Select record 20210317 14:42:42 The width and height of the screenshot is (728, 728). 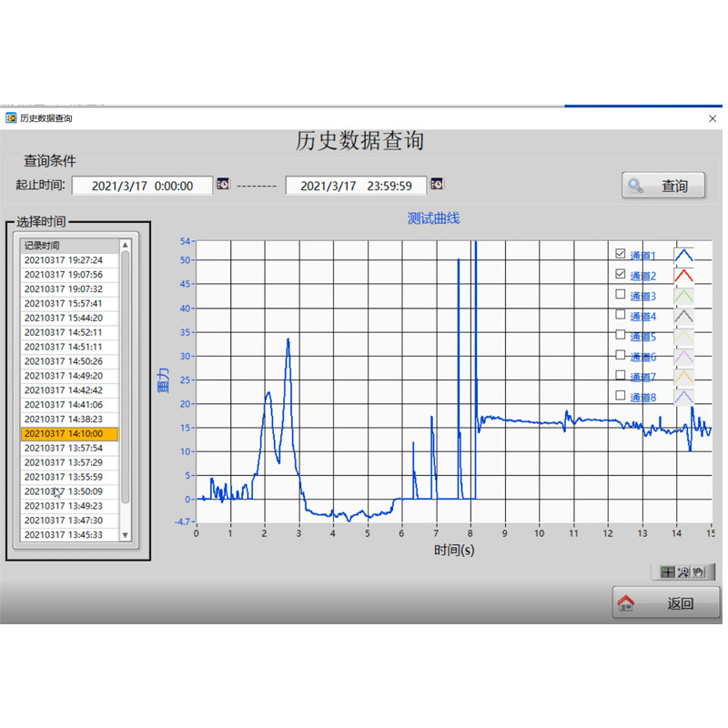[x=70, y=390]
